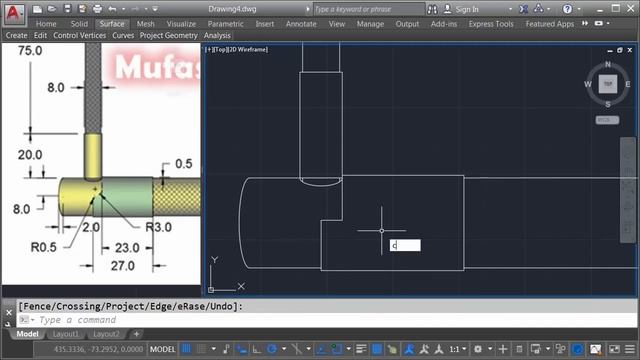Switch to the Layout2 tab
Viewport: 640px width, 360px height.
[x=106, y=334]
